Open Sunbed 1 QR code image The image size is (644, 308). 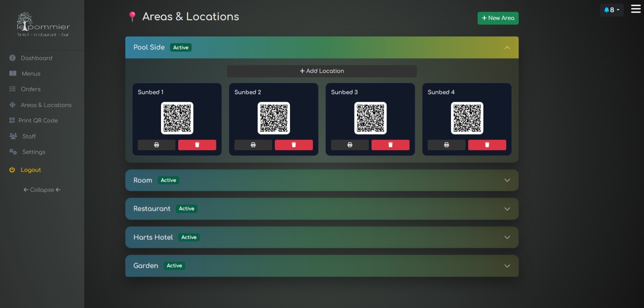[177, 118]
